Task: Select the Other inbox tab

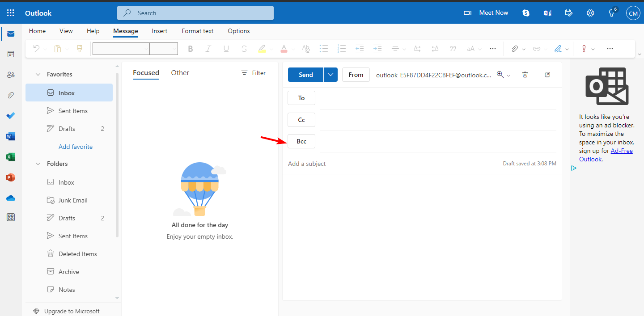Action: 180,72
